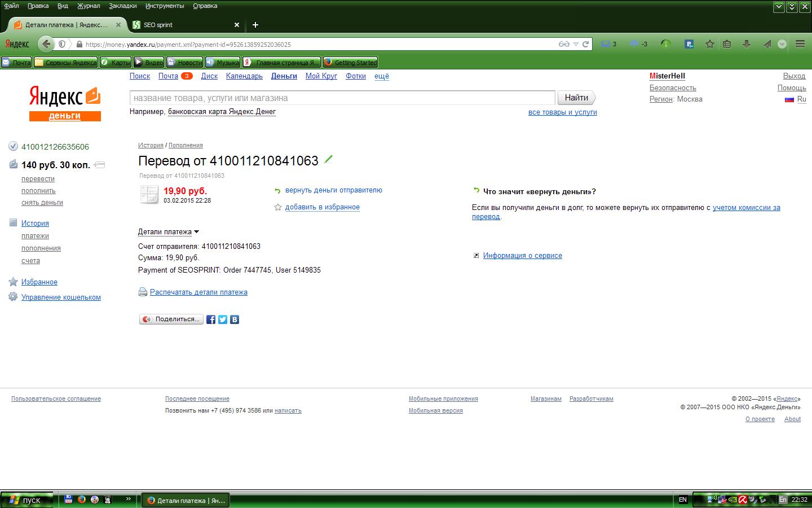Share payment on Facebook
Screen dimensions: 812x508
[x=211, y=319]
